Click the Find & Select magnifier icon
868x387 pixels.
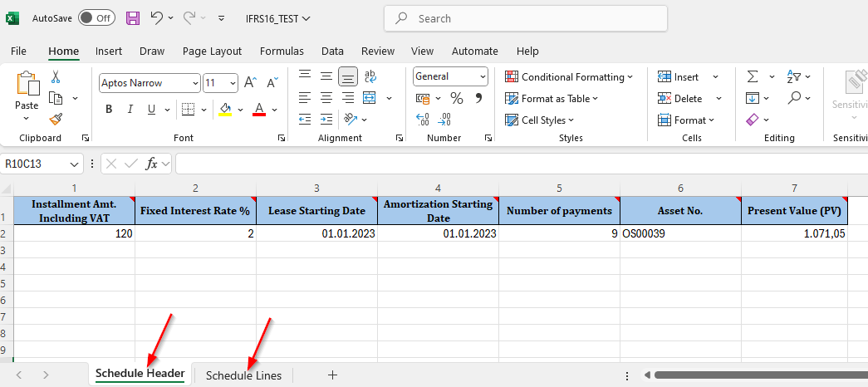pos(794,98)
